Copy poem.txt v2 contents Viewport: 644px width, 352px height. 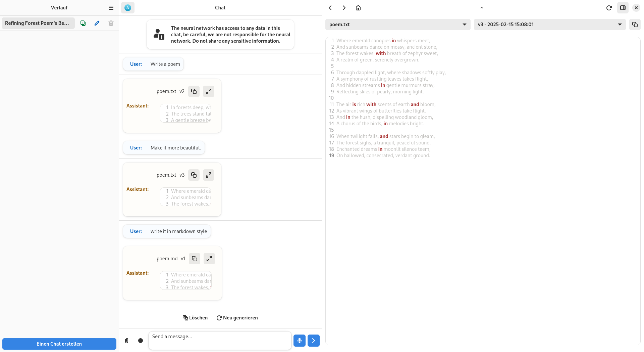pos(194,91)
